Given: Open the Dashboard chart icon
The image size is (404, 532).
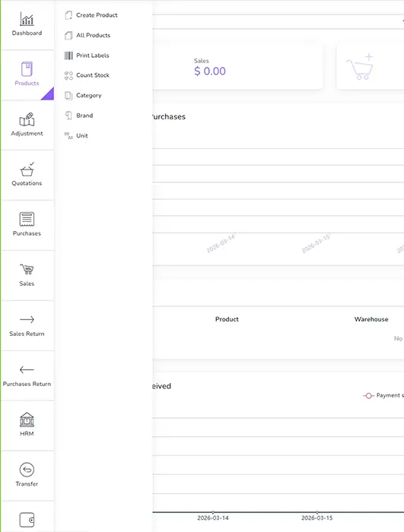Looking at the screenshot, I should tap(27, 19).
